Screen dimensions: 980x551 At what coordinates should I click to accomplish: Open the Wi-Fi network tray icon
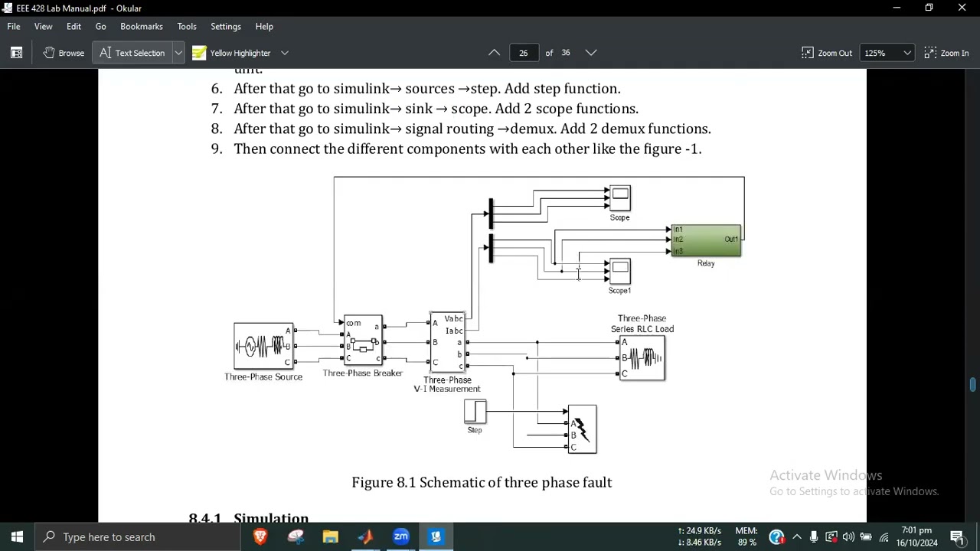click(884, 537)
